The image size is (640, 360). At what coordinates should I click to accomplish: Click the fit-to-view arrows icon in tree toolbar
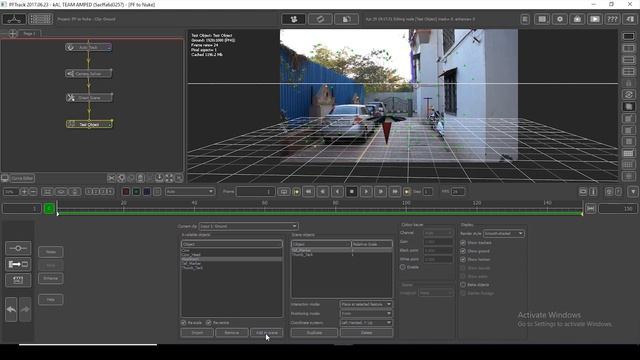[x=169, y=178]
